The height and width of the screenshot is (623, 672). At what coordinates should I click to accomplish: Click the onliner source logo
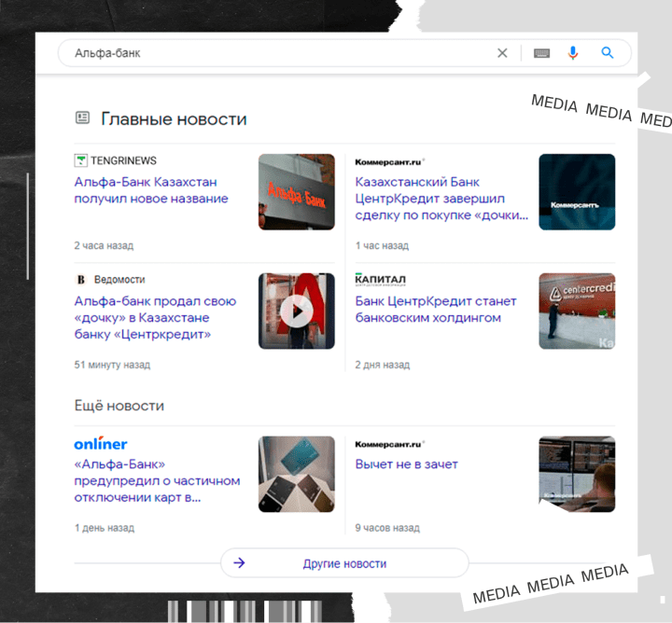coord(101,444)
